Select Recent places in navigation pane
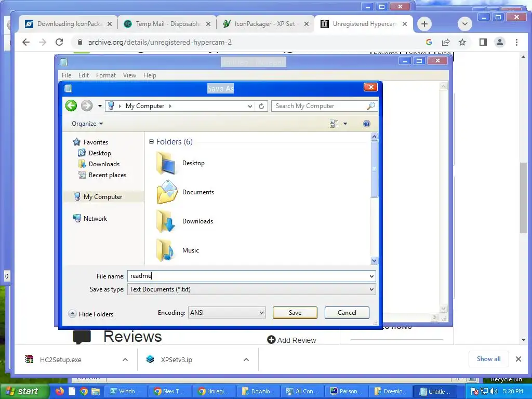This screenshot has width=532, height=399. pyautogui.click(x=102, y=175)
